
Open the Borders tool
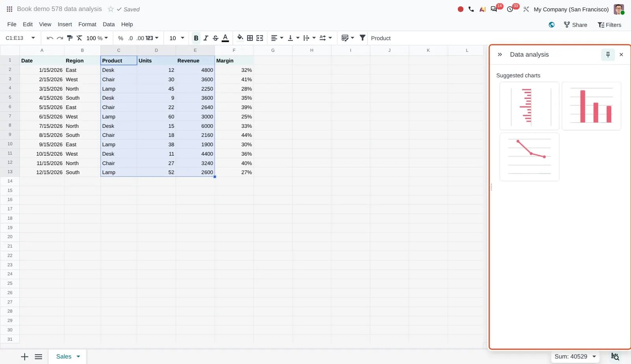pyautogui.click(x=250, y=38)
